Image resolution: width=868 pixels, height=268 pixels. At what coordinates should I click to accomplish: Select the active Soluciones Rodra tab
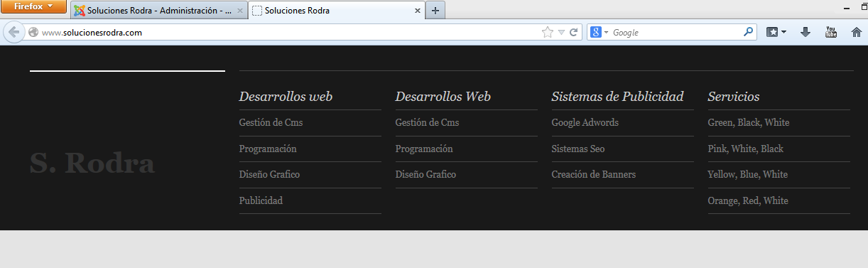click(x=337, y=11)
